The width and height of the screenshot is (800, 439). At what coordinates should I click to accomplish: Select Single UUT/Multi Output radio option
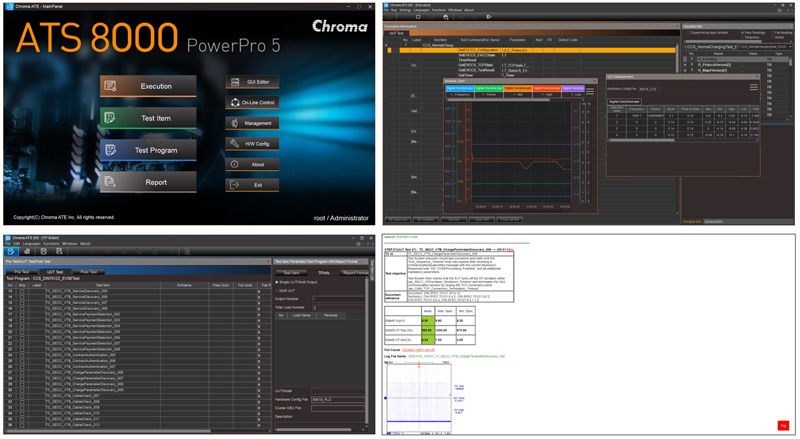(x=279, y=282)
